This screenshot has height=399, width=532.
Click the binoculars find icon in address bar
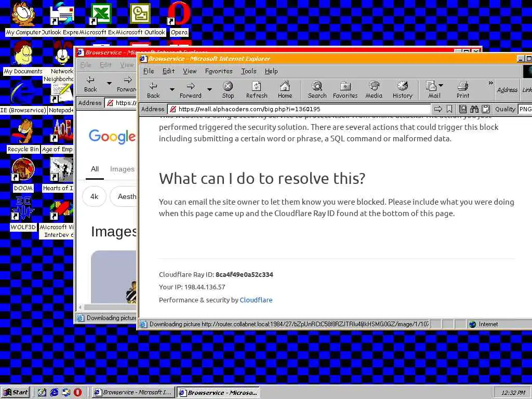click(x=474, y=109)
